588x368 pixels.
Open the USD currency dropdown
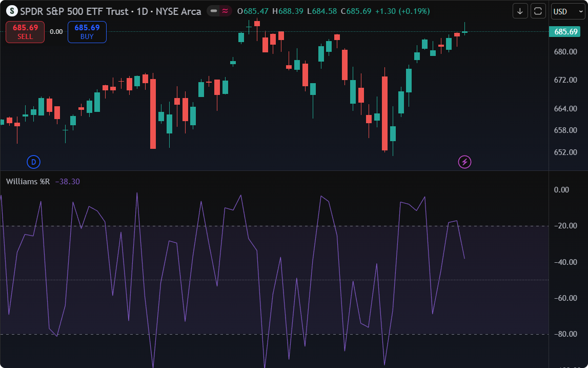pos(568,11)
